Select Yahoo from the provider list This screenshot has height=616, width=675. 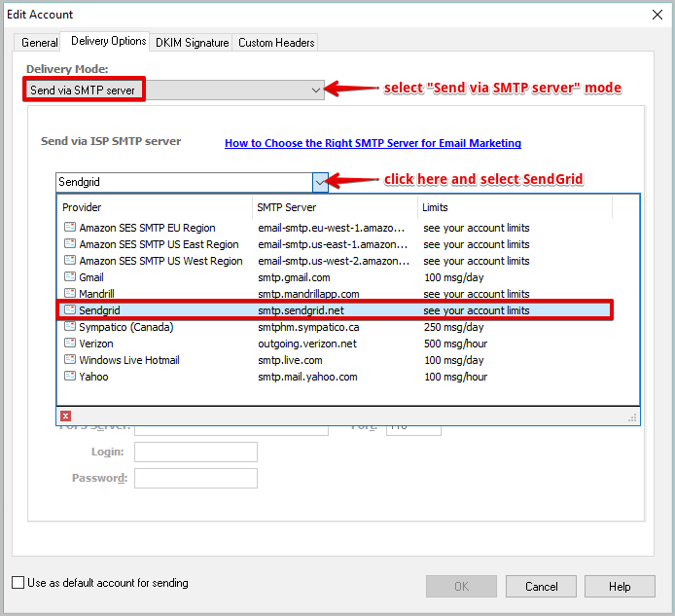(335, 377)
